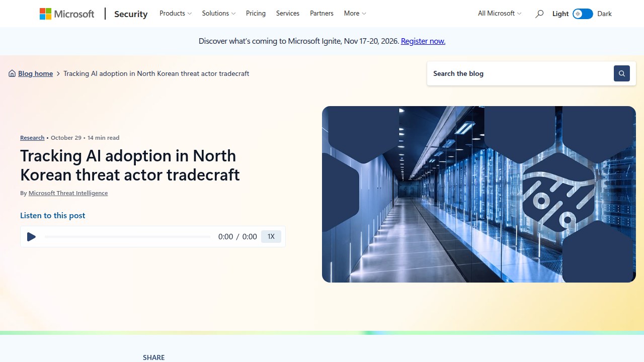Click the server room hero image
The width and height of the screenshot is (644, 362).
(x=479, y=194)
